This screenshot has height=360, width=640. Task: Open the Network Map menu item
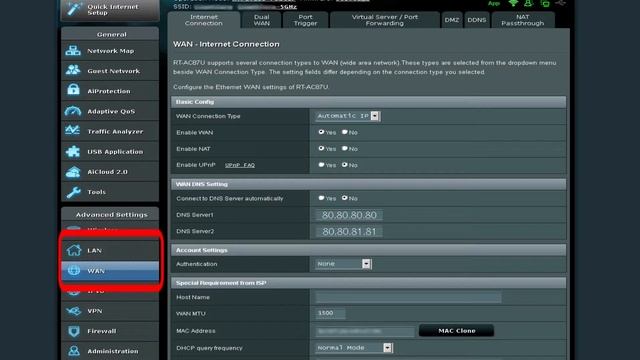110,51
